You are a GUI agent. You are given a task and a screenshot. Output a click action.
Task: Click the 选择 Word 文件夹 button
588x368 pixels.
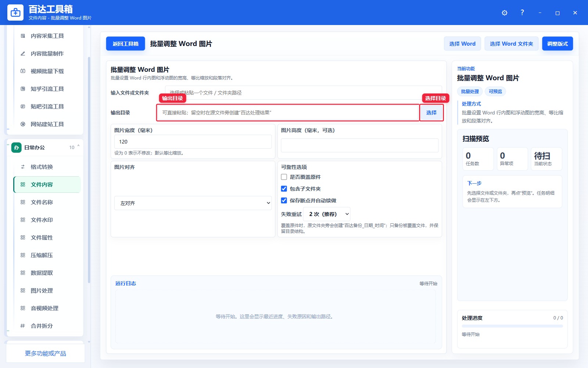pos(511,44)
